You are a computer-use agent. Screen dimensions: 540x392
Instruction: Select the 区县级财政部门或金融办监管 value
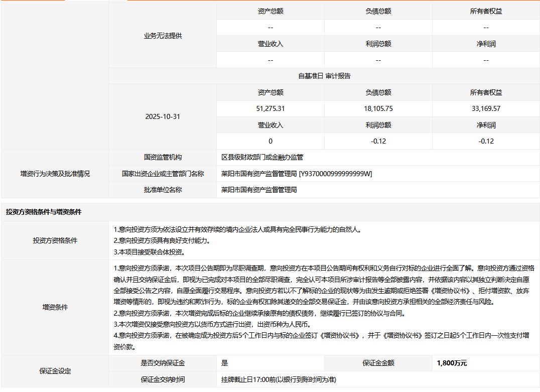coord(262,158)
